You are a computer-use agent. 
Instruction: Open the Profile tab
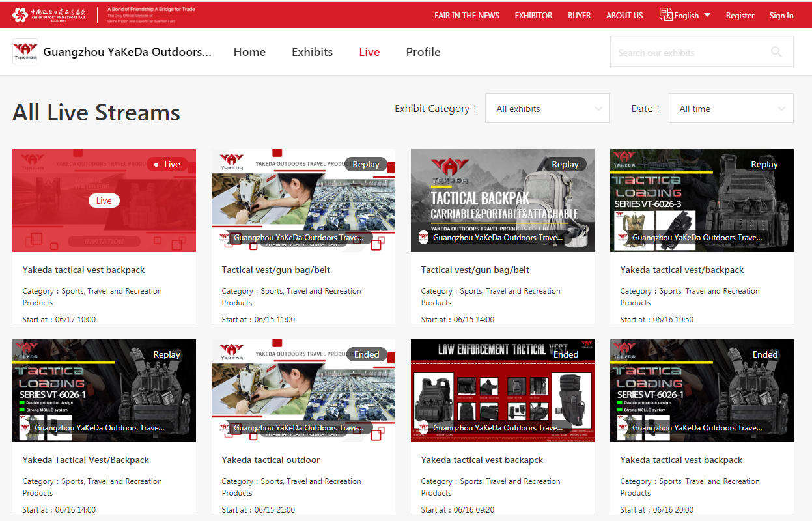[423, 52]
